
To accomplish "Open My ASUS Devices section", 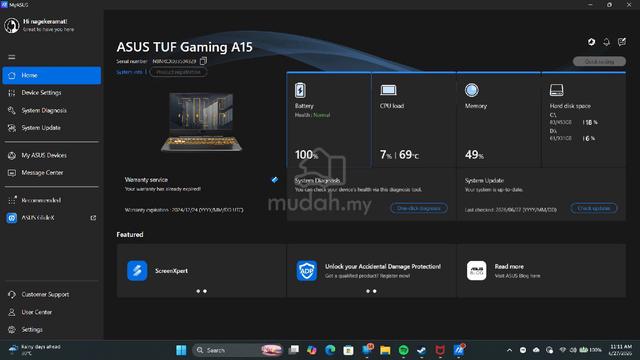I will click(x=51, y=156).
